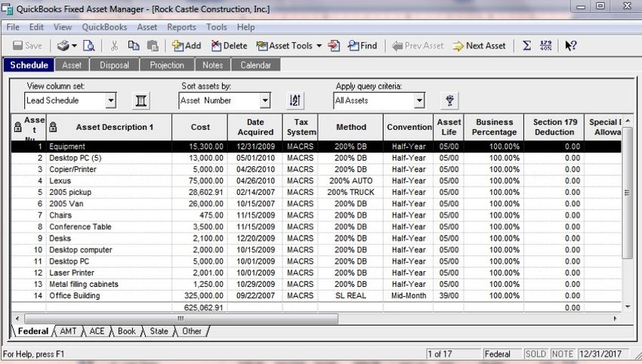Switch to the Other basis tab
The image size is (642, 364).
192,331
